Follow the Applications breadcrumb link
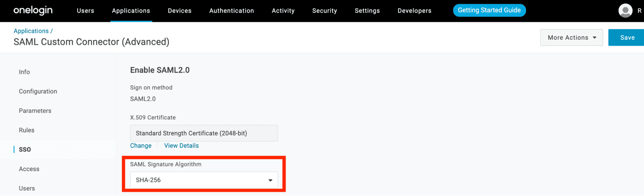 [x=31, y=31]
